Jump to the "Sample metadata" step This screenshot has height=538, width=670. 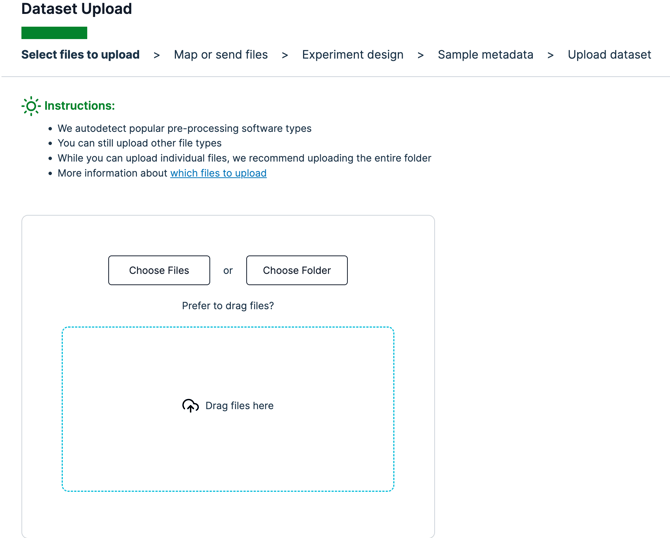coord(485,55)
